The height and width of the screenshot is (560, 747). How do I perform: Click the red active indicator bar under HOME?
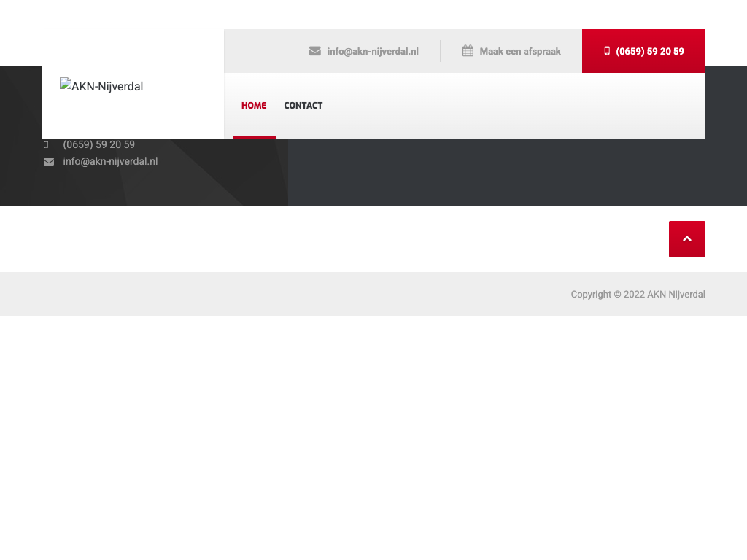tap(254, 137)
